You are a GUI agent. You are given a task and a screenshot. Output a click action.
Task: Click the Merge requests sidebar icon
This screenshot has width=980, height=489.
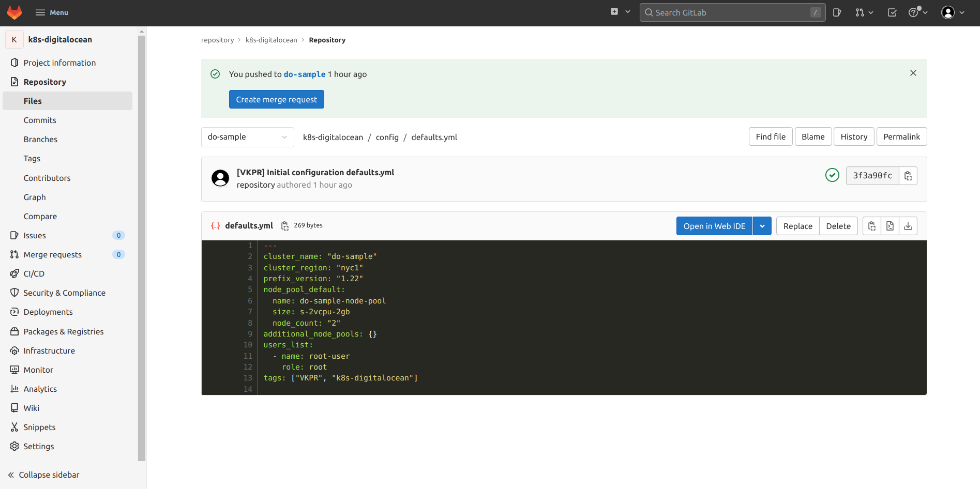pyautogui.click(x=14, y=254)
